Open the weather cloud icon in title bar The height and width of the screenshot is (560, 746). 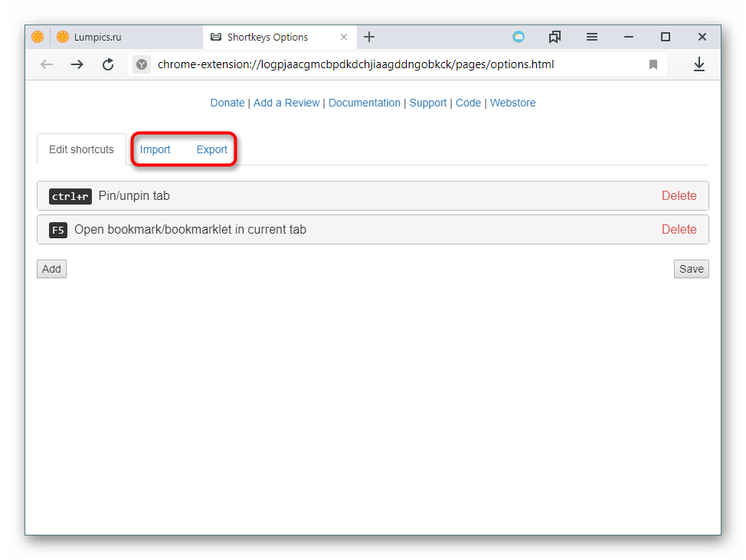point(518,37)
